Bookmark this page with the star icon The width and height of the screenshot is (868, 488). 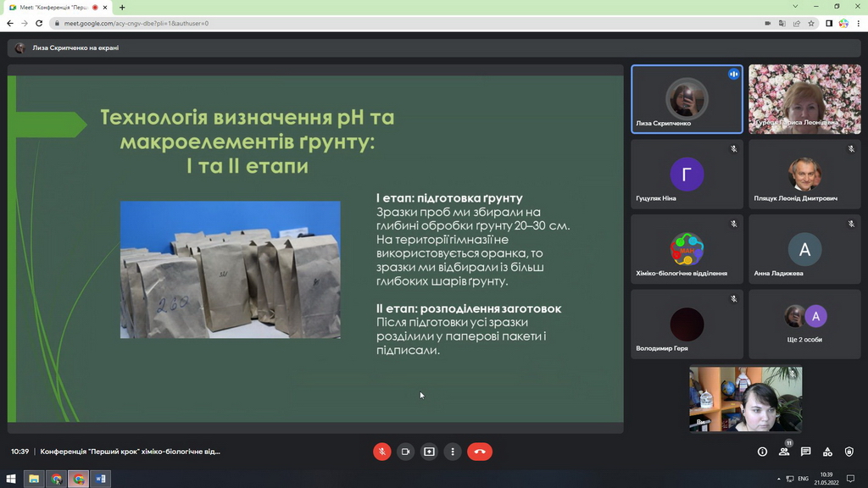click(811, 23)
